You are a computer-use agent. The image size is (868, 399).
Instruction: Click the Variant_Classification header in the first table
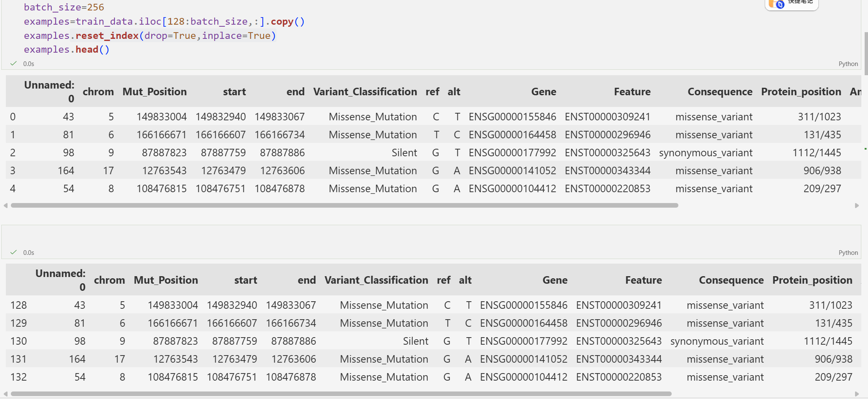pyautogui.click(x=365, y=92)
